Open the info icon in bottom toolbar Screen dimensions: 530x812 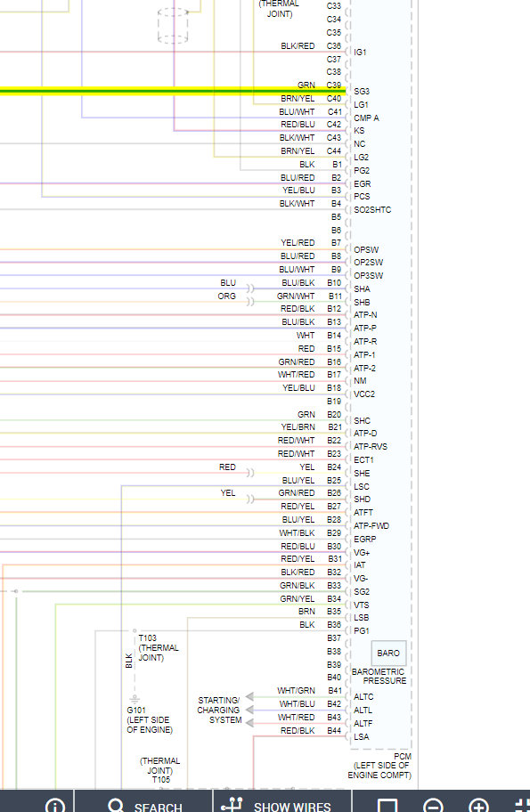(x=55, y=806)
